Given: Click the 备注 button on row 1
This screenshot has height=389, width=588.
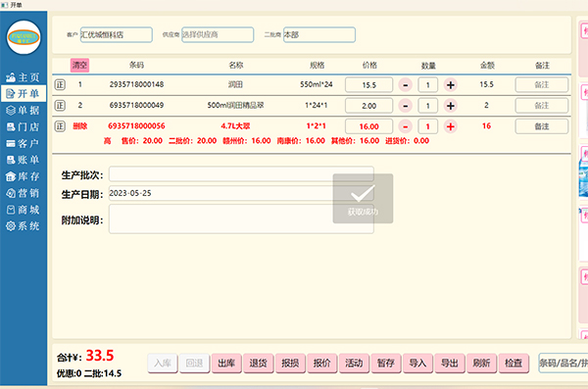Looking at the screenshot, I should pyautogui.click(x=542, y=85).
